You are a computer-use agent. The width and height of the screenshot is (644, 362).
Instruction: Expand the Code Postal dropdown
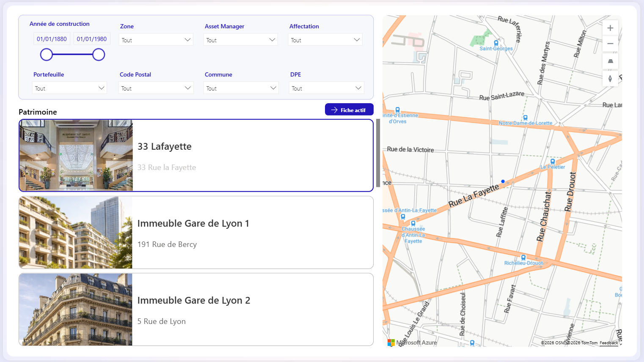tap(156, 88)
